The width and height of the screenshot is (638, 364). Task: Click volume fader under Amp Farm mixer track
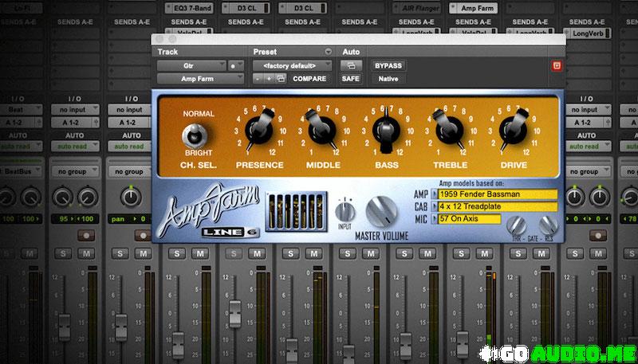click(463, 344)
